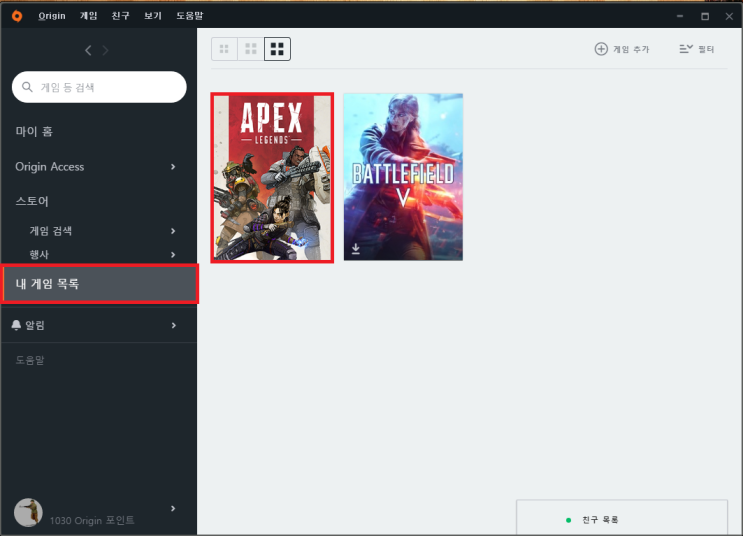Click the green online status dot
The image size is (743, 536).
(x=568, y=520)
